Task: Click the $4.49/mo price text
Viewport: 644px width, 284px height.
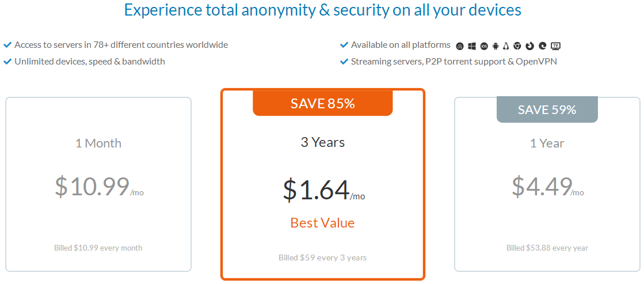Action: pyautogui.click(x=548, y=186)
